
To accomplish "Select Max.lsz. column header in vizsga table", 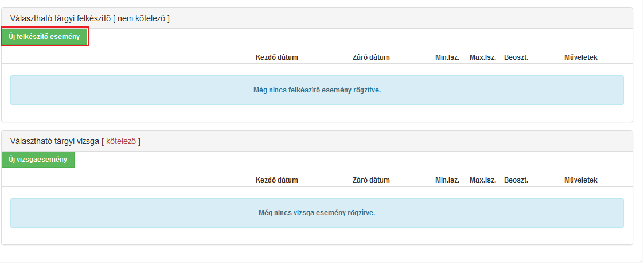I will [482, 180].
